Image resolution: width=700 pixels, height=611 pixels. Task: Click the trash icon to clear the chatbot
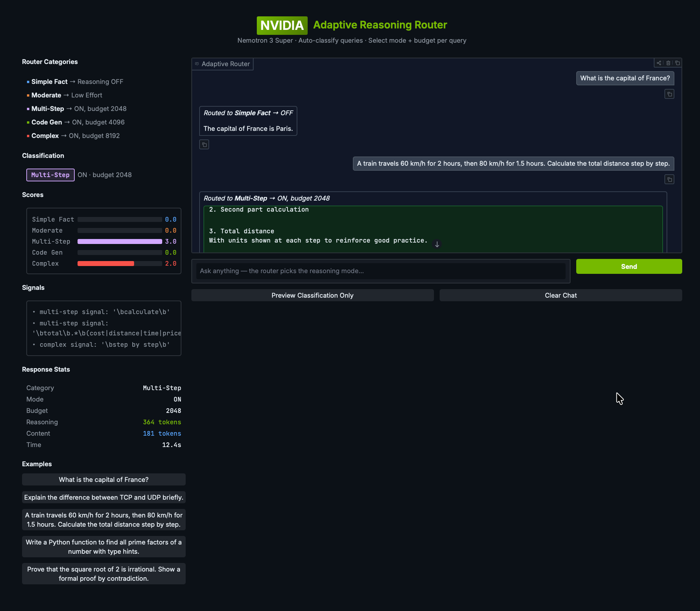click(x=668, y=63)
